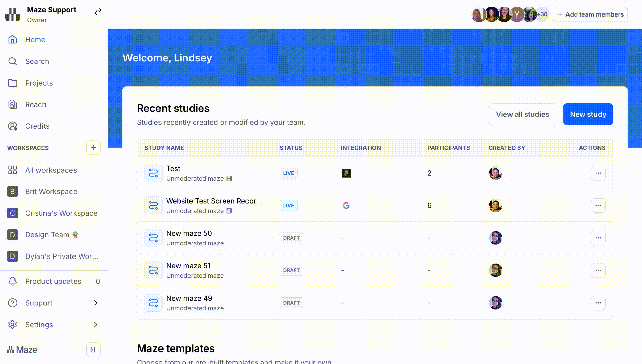
Task: Expand the Settings submenu
Action: 96,324
